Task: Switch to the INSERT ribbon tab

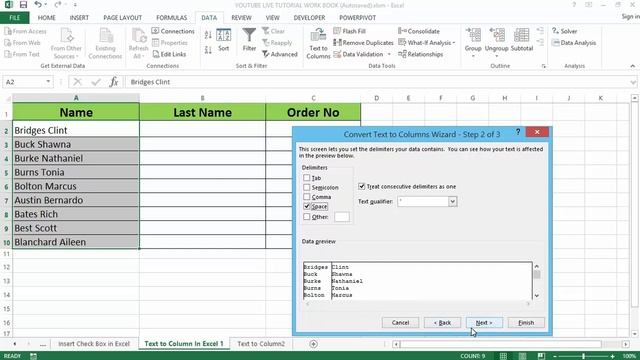Action: coord(79,18)
